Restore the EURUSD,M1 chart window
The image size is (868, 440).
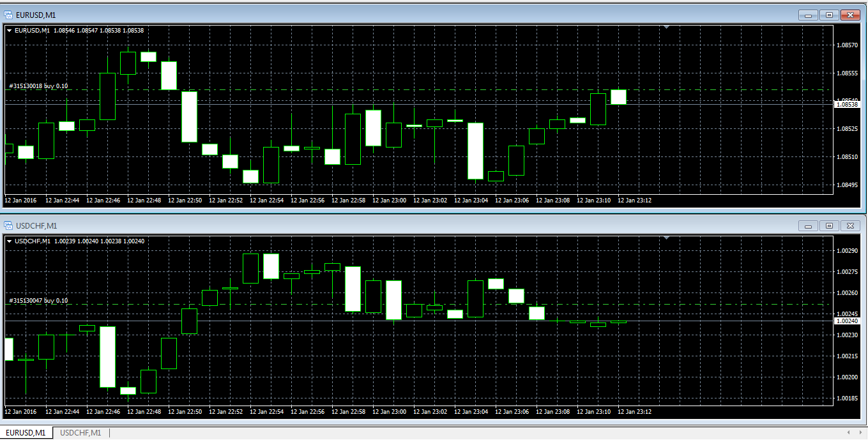pos(830,15)
